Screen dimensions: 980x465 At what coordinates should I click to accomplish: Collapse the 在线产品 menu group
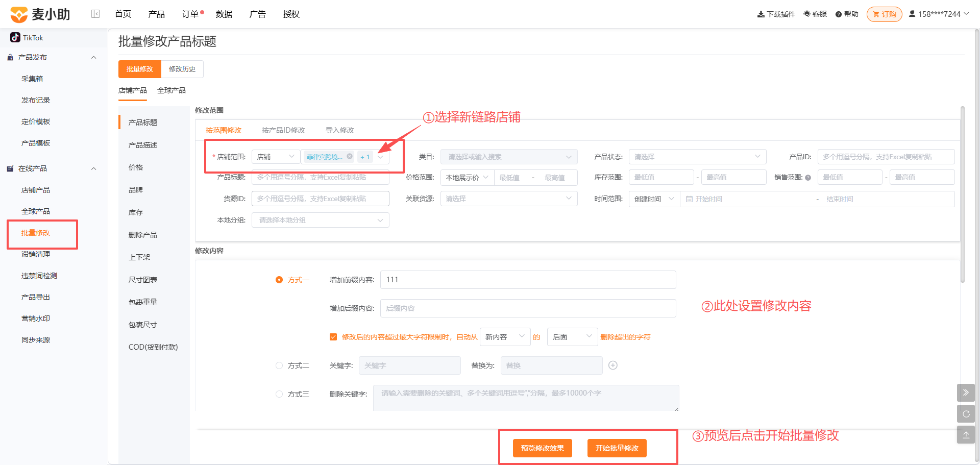tap(93, 168)
